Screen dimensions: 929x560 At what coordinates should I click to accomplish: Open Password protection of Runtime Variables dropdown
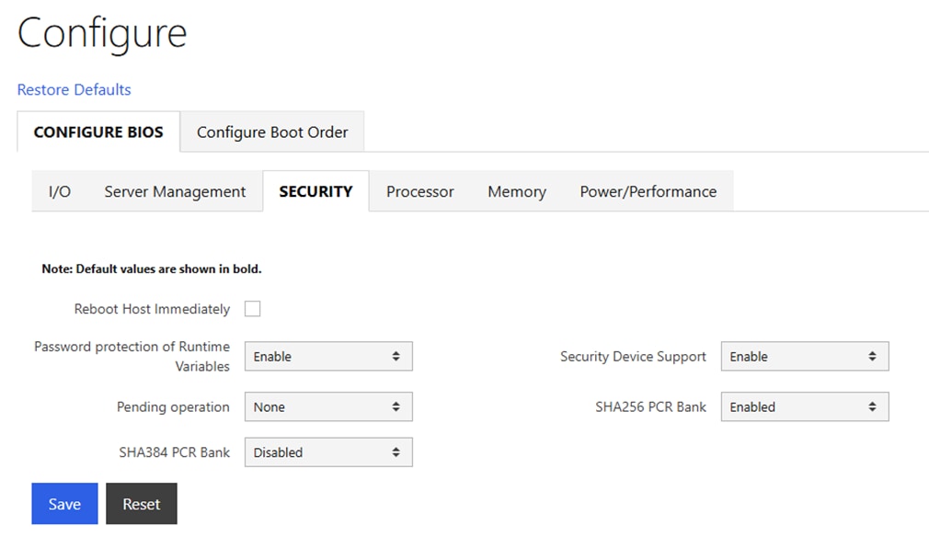pos(327,357)
